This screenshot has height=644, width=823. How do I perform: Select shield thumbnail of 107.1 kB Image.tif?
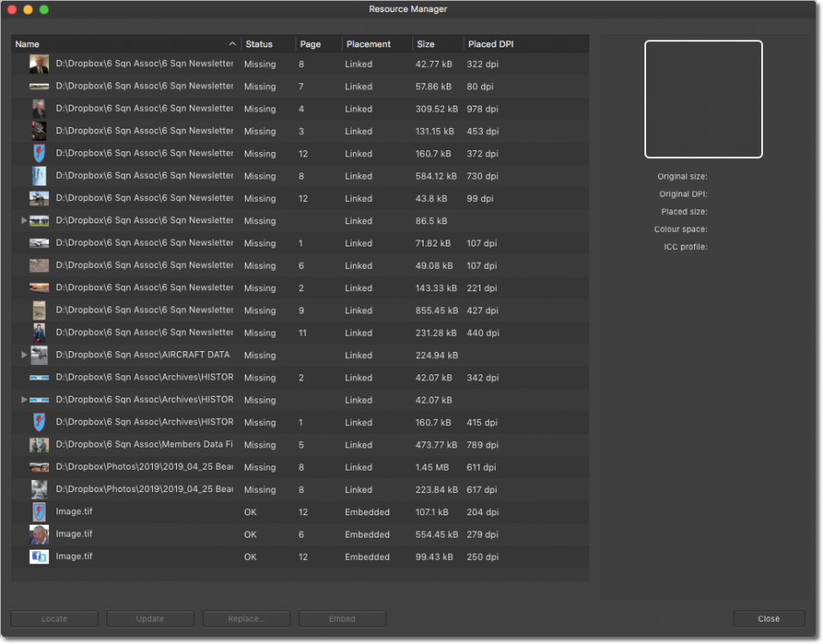pos(39,512)
